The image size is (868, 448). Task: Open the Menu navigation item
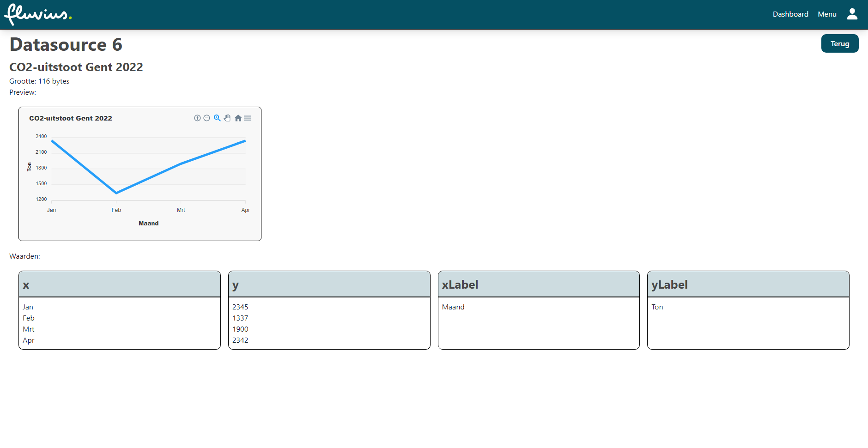(x=826, y=14)
